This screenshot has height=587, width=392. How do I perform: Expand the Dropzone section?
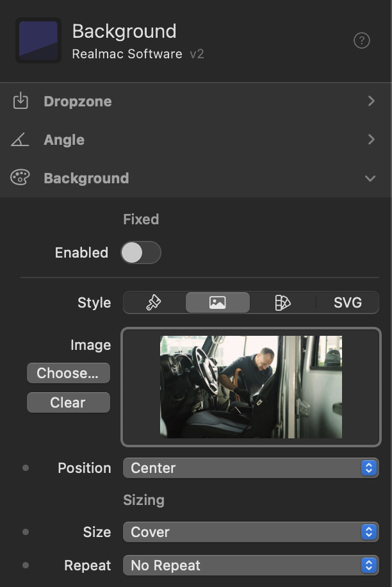coord(371,101)
